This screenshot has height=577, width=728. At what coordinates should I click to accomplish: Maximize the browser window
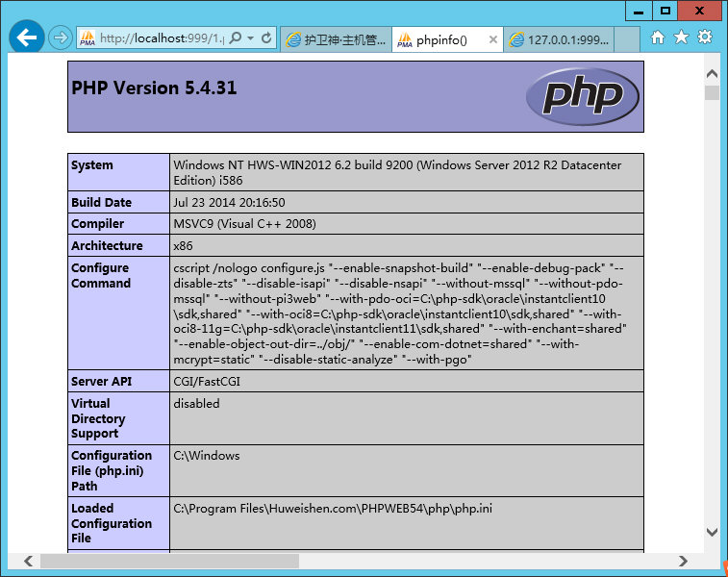pos(665,12)
